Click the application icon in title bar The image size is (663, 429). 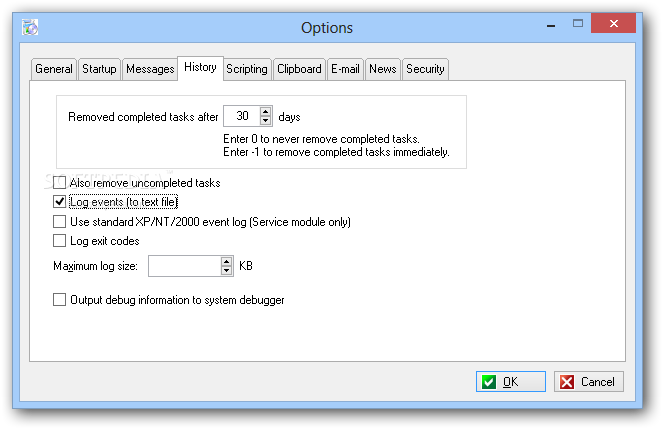pos(30,27)
